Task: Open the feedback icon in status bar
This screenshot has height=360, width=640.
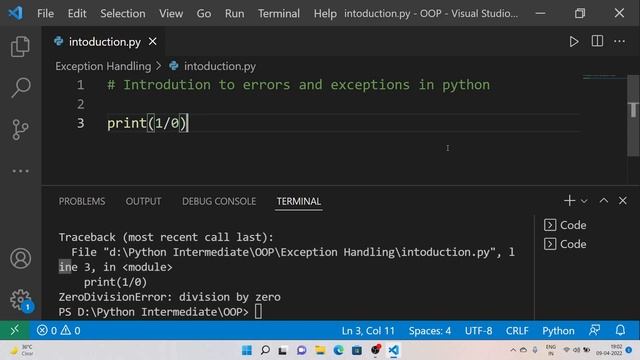Action: (x=595, y=330)
